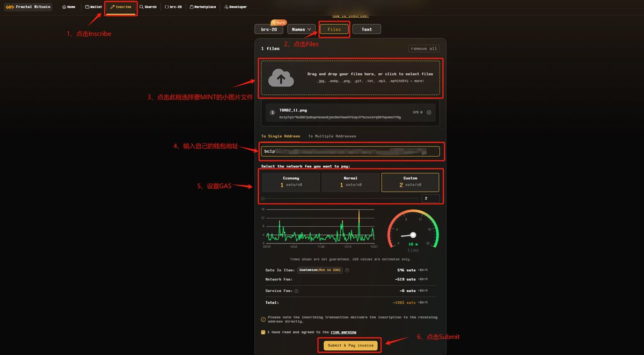Select Custom network fee option
The image size is (644, 355).
[x=410, y=182]
